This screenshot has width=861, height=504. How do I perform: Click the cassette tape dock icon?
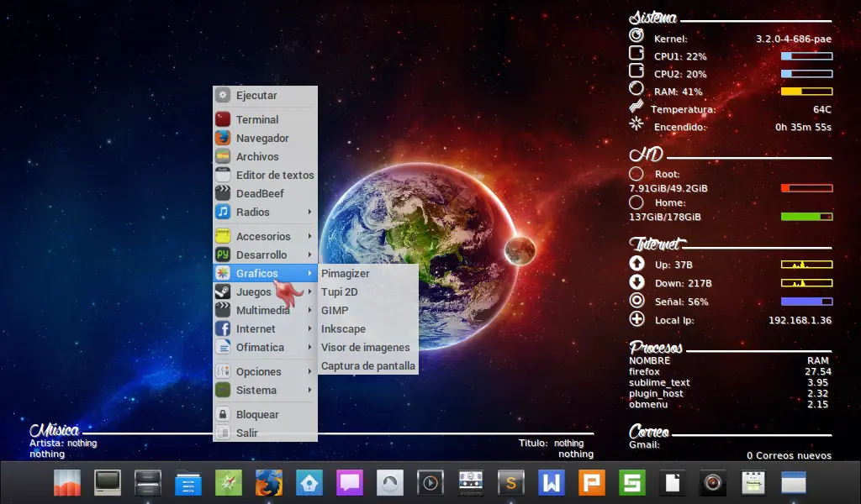tap(471, 483)
